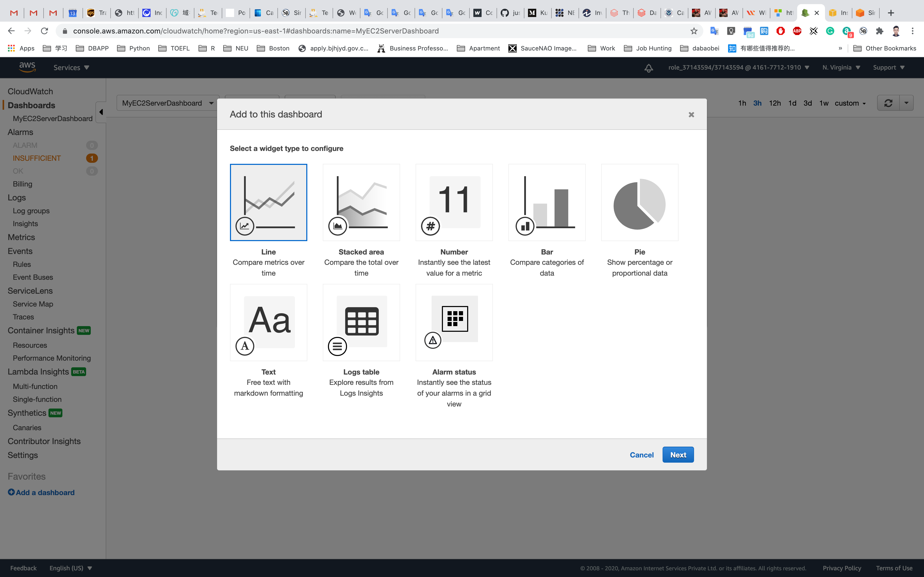The image size is (924, 577).
Task: Collapse the CloudWatch sidebar arrow
Action: click(101, 112)
